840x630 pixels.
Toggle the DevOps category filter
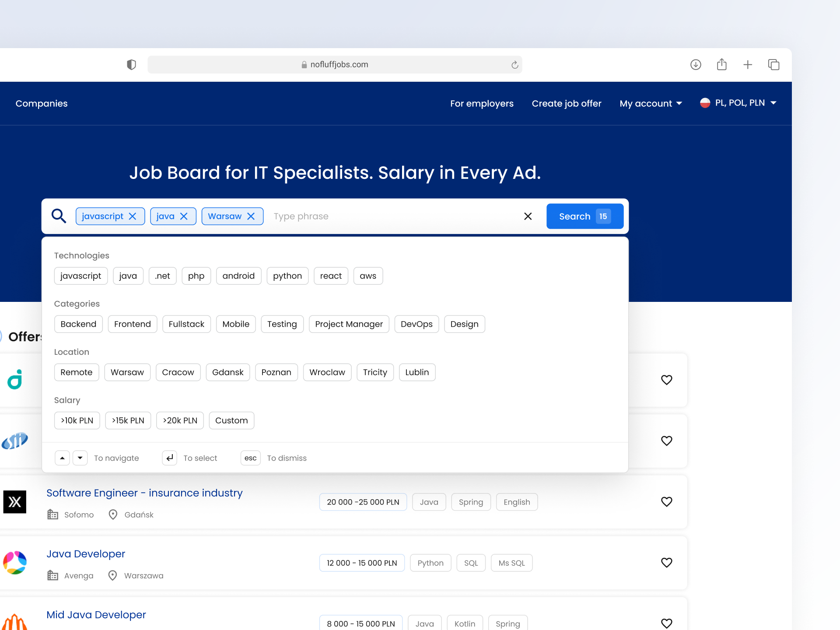(416, 324)
